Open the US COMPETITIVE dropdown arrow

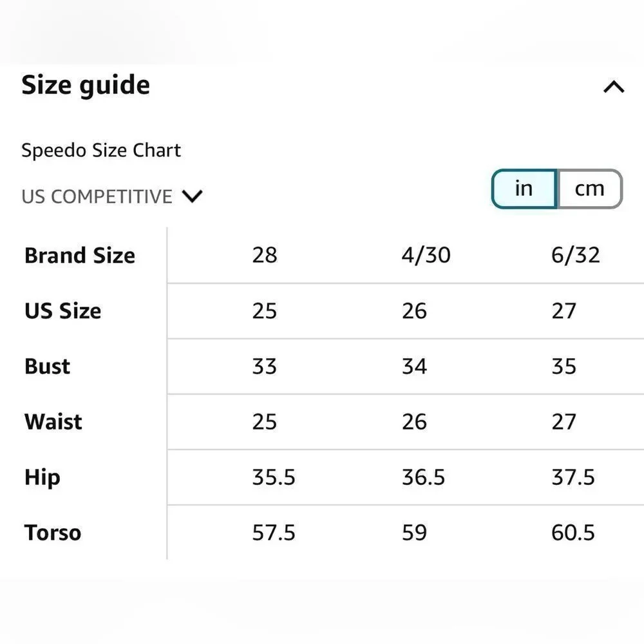click(x=192, y=196)
